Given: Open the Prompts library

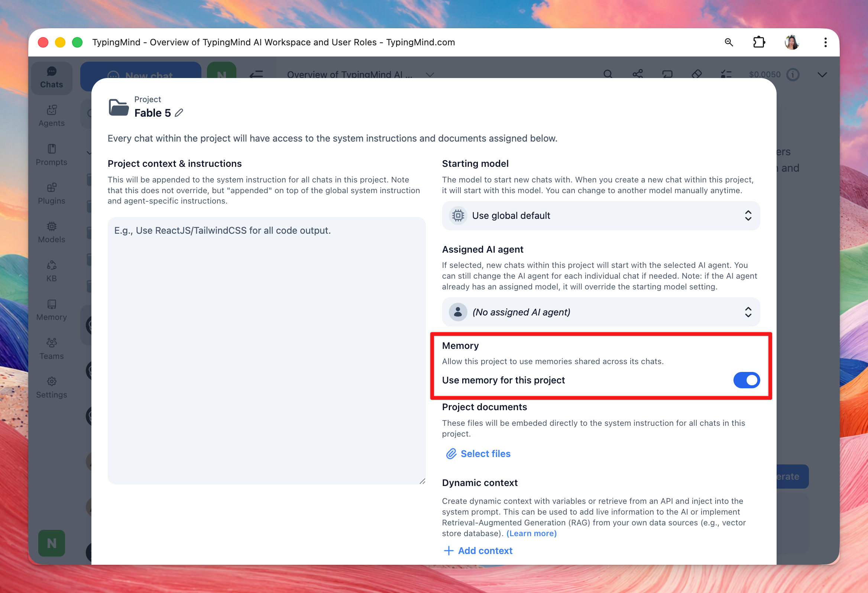Looking at the screenshot, I should pos(52,155).
